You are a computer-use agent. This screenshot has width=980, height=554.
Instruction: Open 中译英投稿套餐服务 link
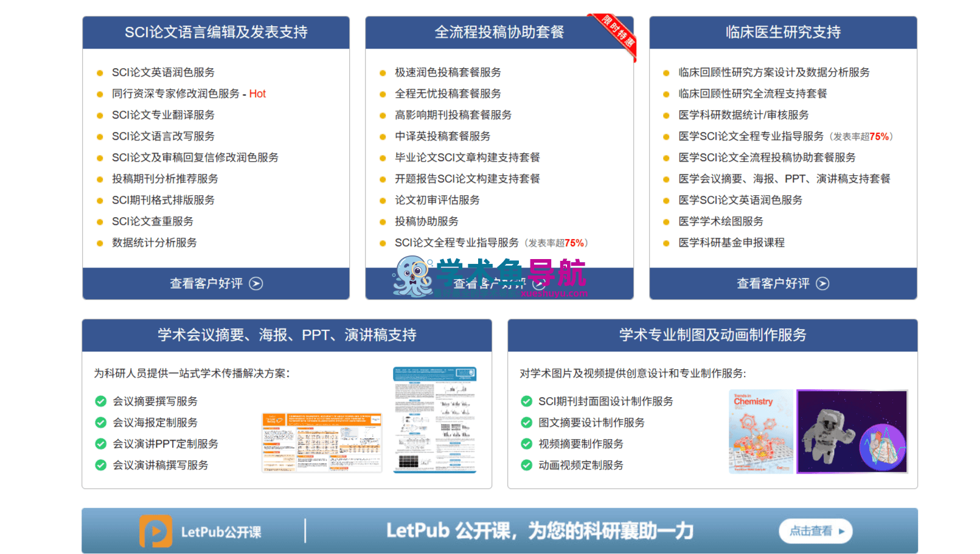442,136
